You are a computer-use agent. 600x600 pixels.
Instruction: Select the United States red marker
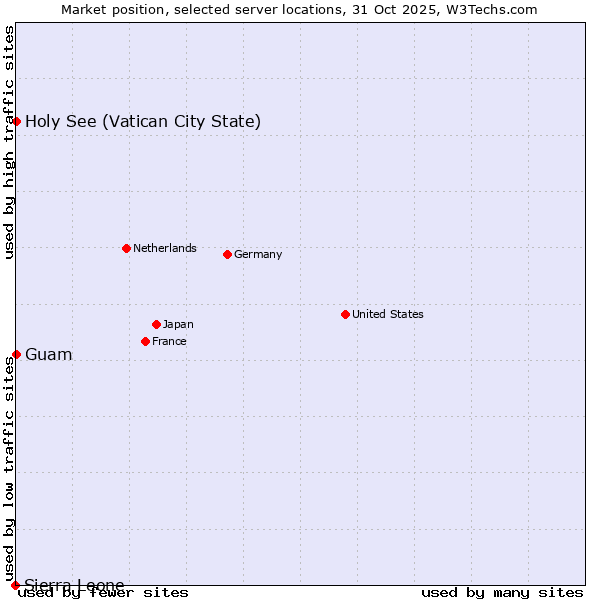pos(345,314)
